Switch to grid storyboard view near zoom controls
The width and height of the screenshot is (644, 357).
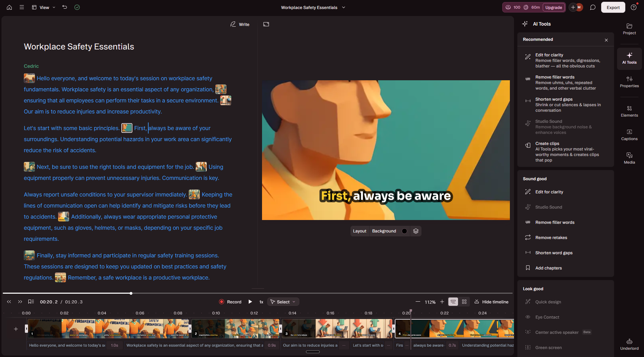coord(464,301)
